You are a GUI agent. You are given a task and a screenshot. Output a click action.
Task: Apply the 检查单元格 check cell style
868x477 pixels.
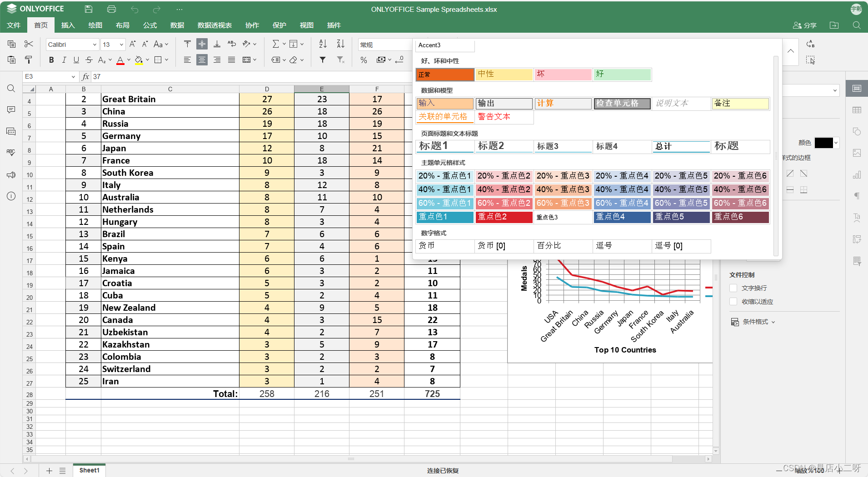(622, 104)
